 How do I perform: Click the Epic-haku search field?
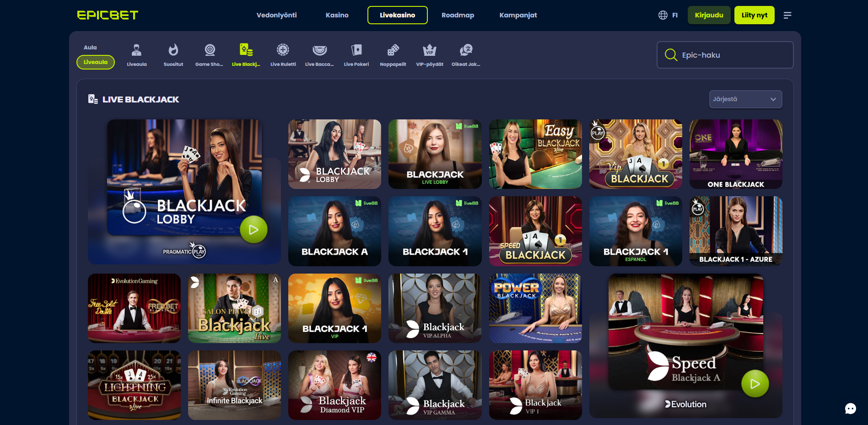(x=725, y=55)
